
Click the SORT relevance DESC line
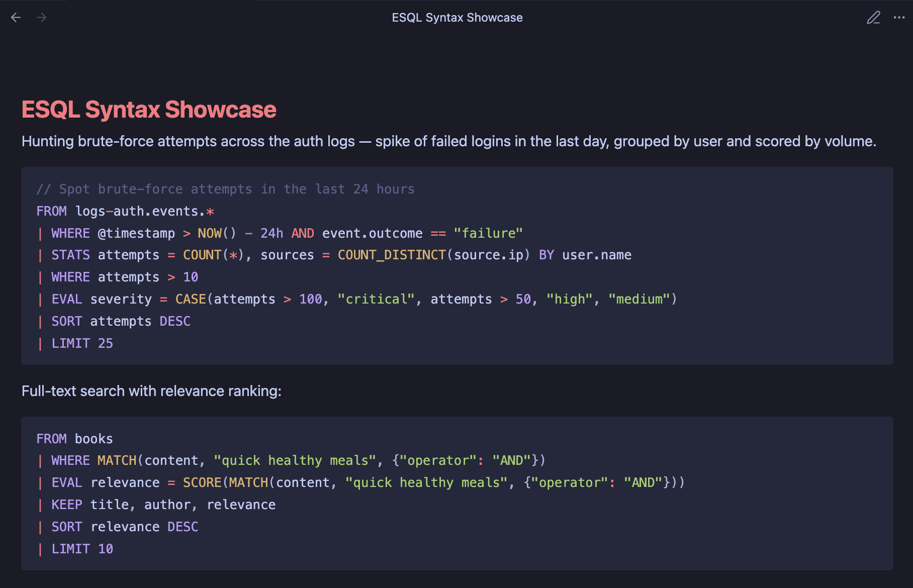pyautogui.click(x=117, y=527)
